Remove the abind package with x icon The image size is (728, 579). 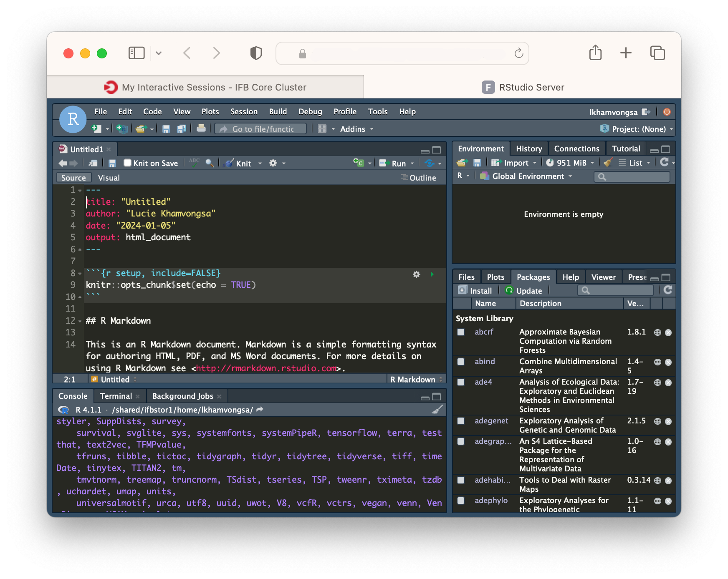click(668, 362)
